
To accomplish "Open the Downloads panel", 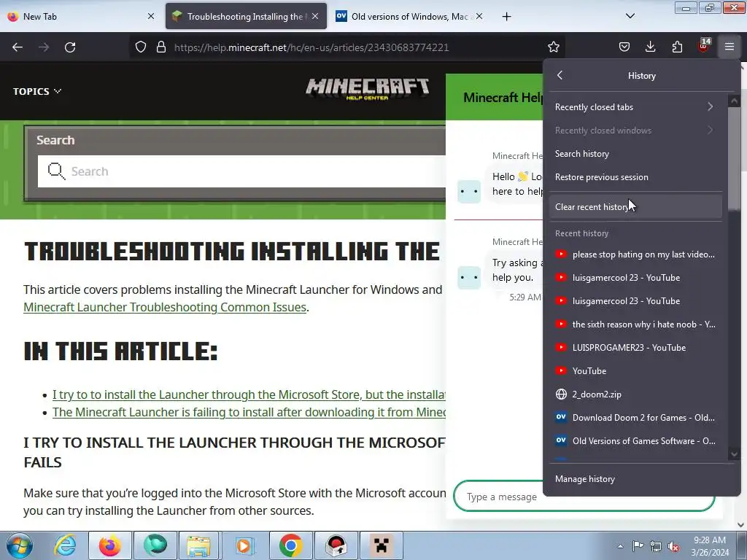I will (650, 47).
